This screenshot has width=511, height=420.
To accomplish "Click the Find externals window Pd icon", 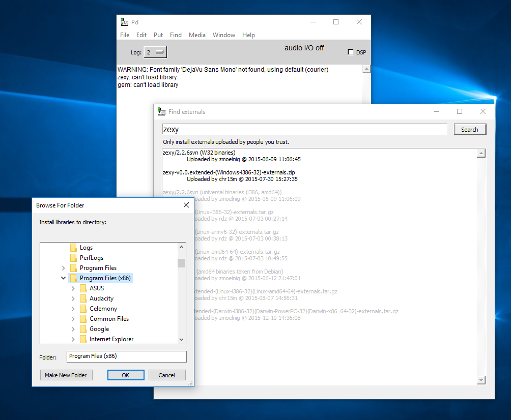I will (x=162, y=112).
